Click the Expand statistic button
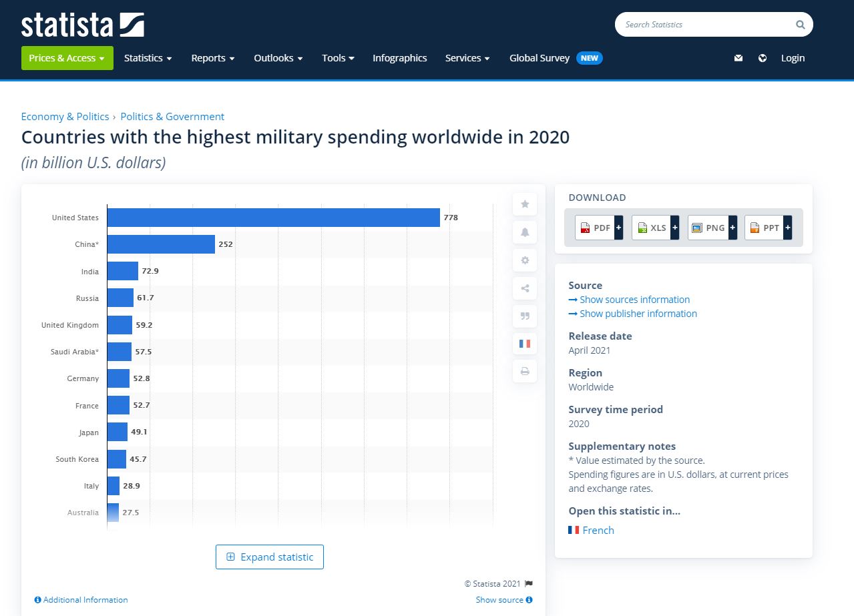The height and width of the screenshot is (616, 854). tap(270, 557)
